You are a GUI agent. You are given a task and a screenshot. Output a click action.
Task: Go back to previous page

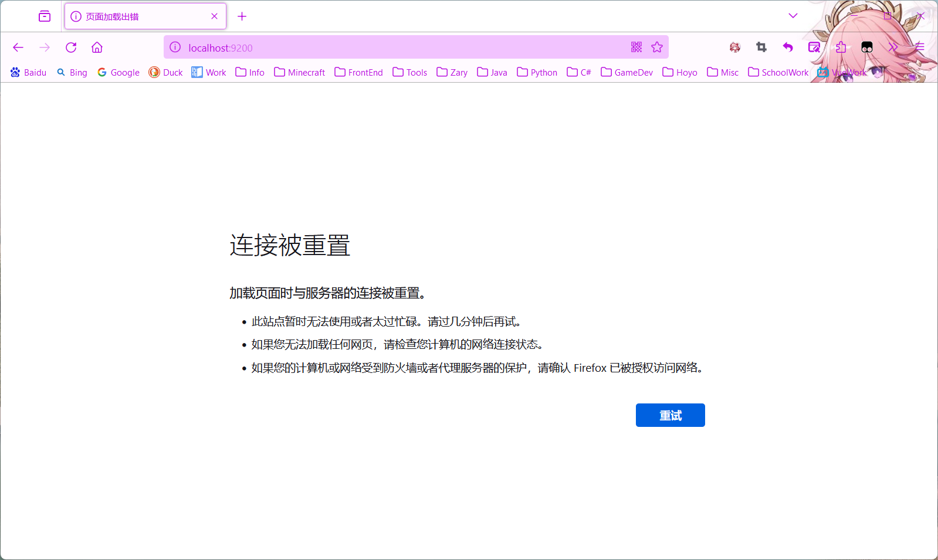[x=18, y=47]
